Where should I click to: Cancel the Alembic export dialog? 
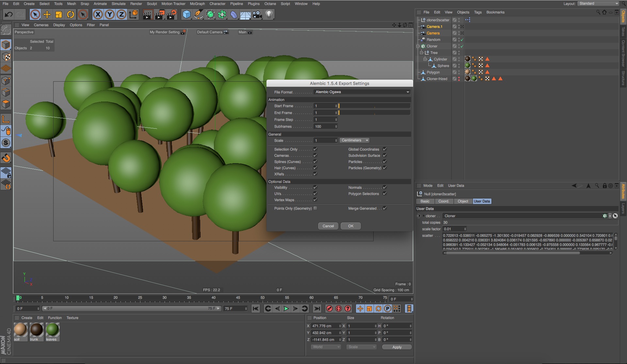(328, 226)
